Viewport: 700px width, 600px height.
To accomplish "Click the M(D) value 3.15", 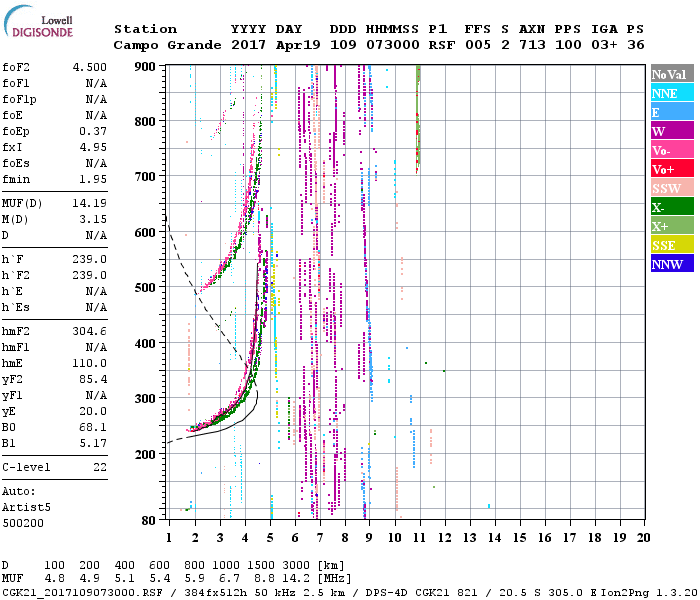I will pyautogui.click(x=93, y=219).
